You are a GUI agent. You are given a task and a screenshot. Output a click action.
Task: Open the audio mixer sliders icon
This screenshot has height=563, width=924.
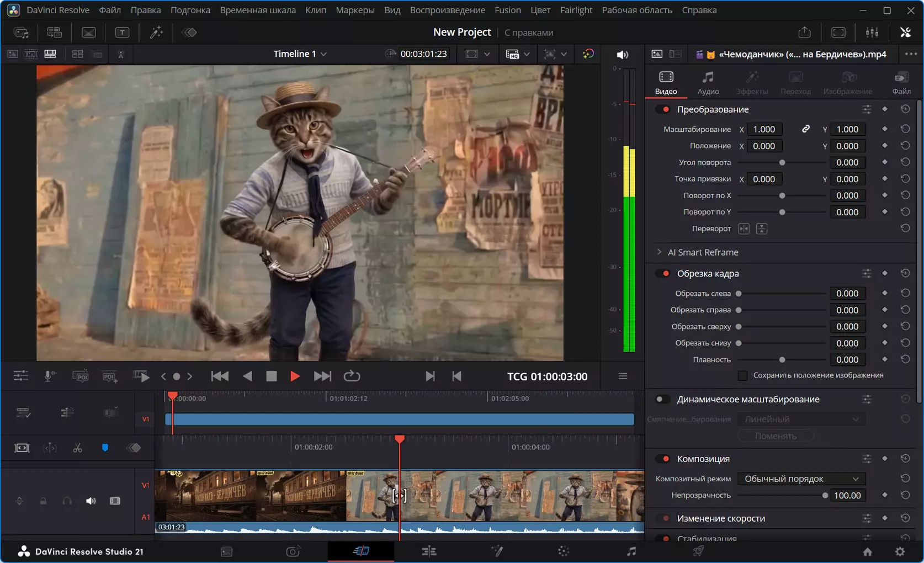click(872, 33)
